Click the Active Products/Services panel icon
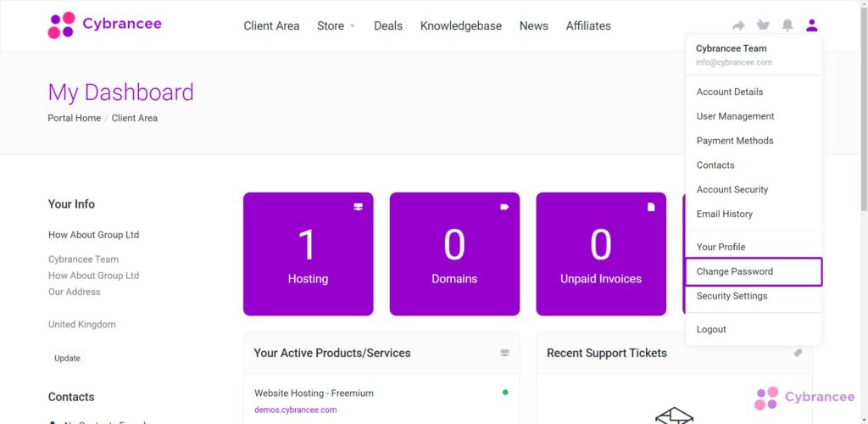868x424 pixels. click(505, 353)
